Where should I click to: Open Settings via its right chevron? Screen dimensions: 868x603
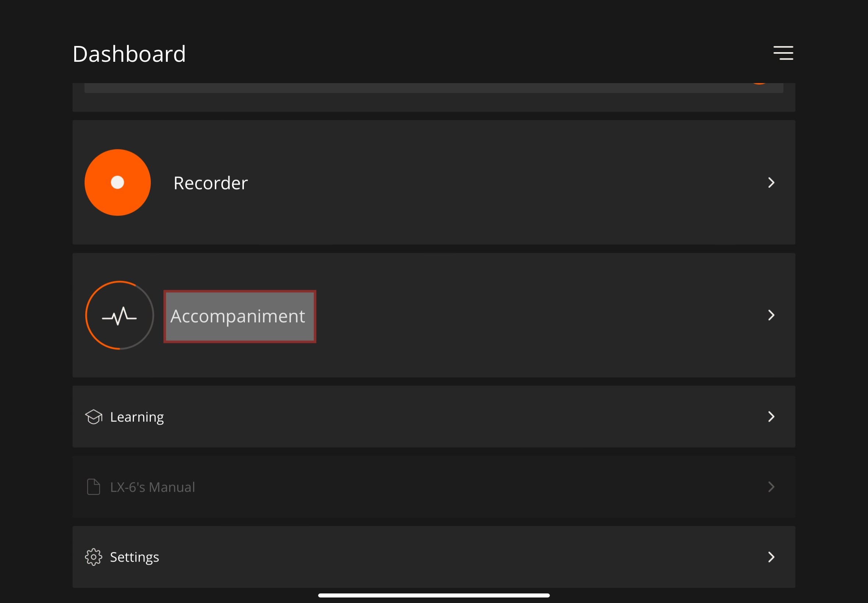click(771, 557)
